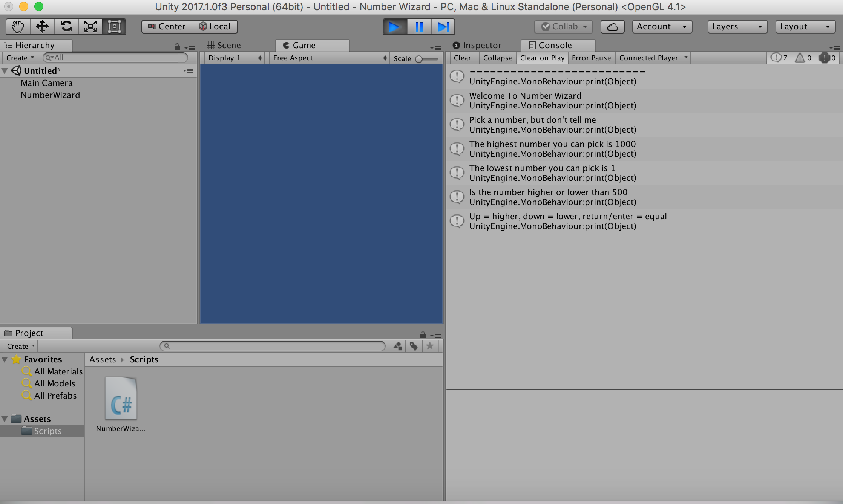Toggle Collapse in Console
Image resolution: width=843 pixels, height=504 pixels.
tap(498, 58)
